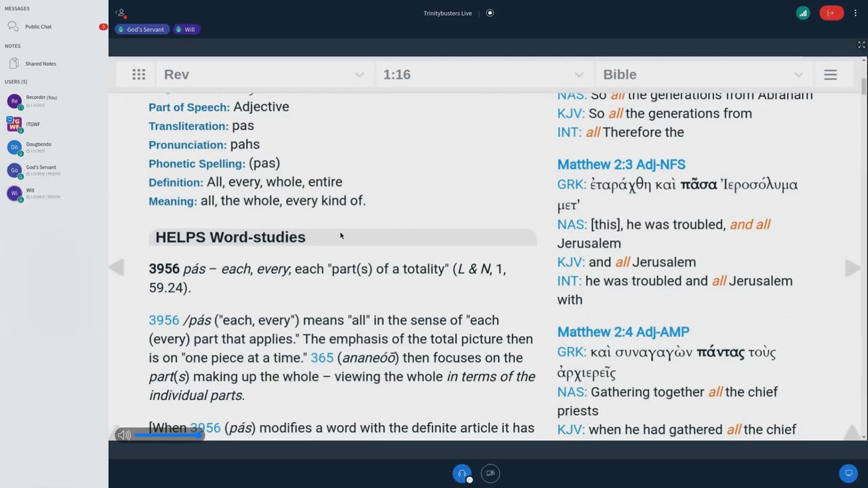Select the Will user avatar
The image size is (868, 488).
pos(14,193)
